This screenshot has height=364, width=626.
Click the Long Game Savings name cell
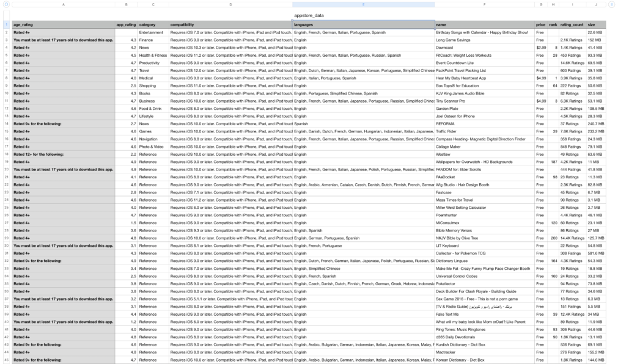tap(484, 40)
